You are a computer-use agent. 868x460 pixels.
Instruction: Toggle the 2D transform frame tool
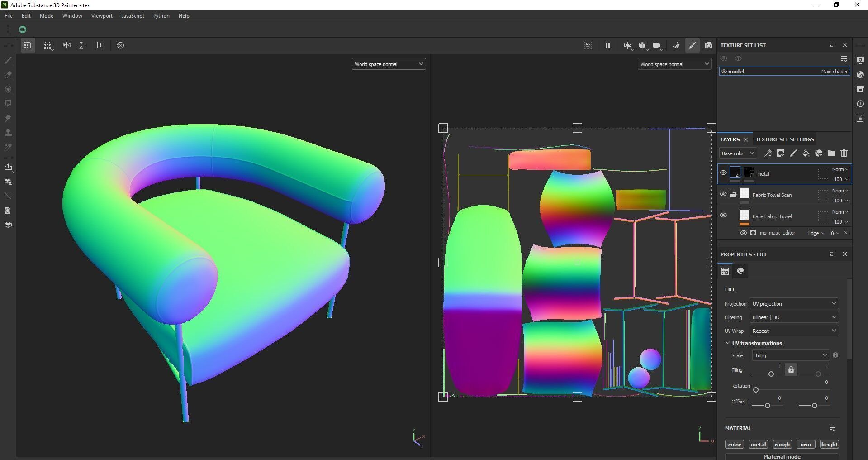pyautogui.click(x=28, y=45)
